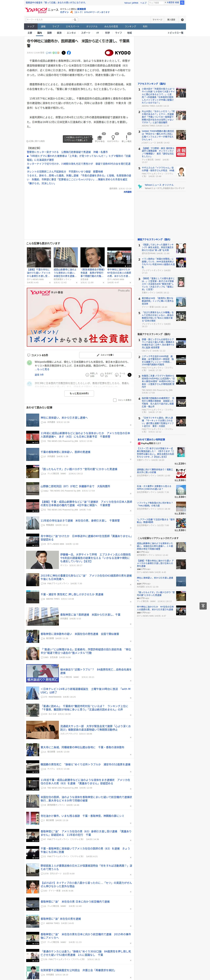This screenshot has height=980, width=210.
Task: React with 学びがある graduation cap icon
Action: 100,138
